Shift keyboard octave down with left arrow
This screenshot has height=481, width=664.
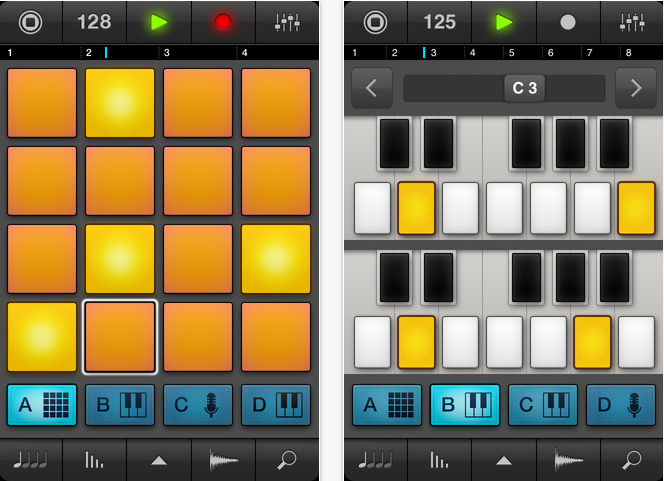(x=372, y=88)
